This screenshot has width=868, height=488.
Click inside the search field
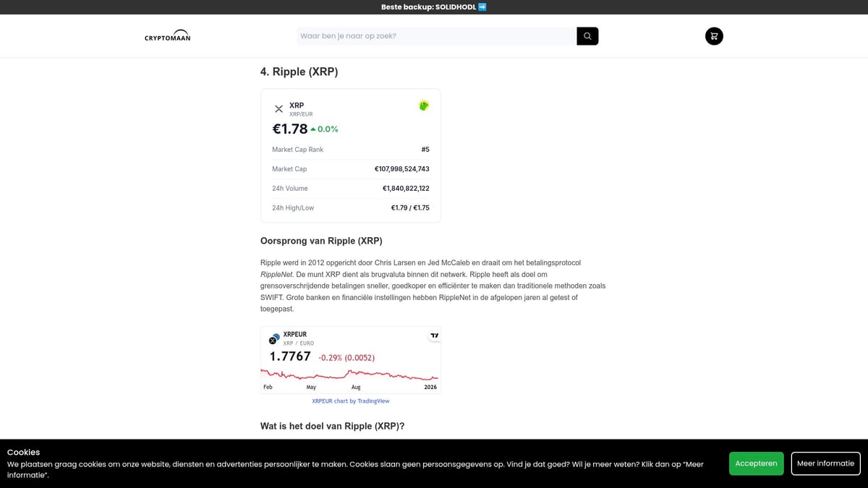pyautogui.click(x=434, y=35)
